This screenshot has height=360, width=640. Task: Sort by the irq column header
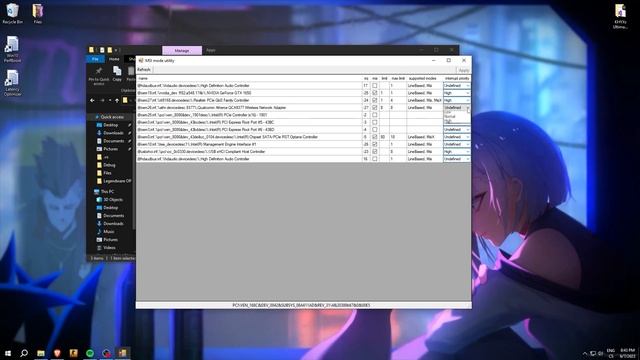point(366,78)
